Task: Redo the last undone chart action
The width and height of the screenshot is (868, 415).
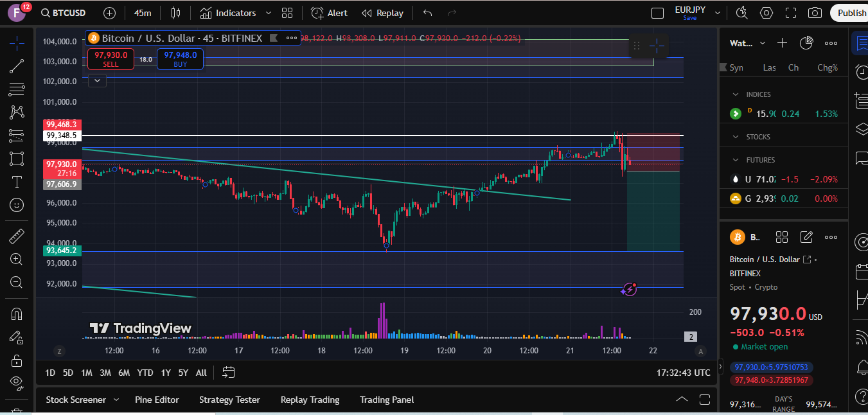Action: [x=452, y=13]
